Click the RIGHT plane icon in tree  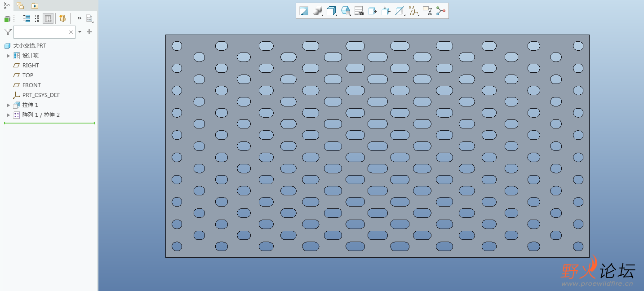(17, 66)
